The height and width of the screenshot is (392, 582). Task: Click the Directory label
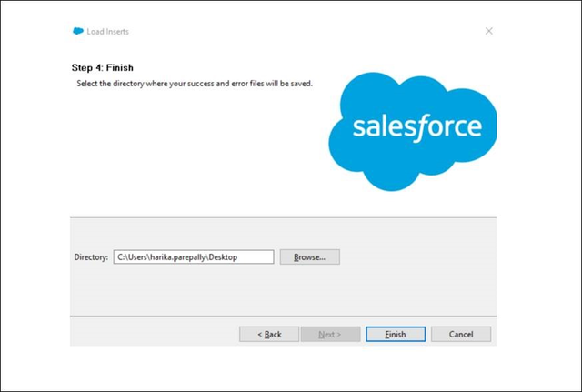[x=91, y=257]
